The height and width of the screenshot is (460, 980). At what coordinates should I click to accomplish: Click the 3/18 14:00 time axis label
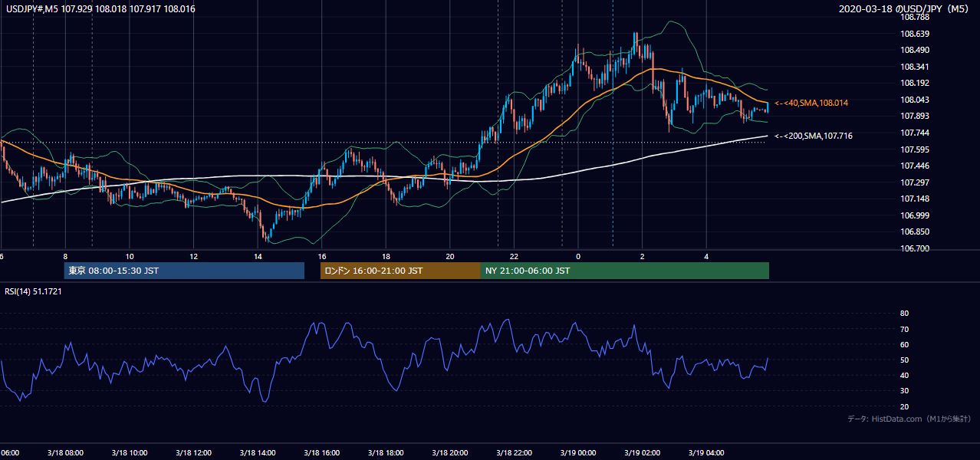pos(258,453)
